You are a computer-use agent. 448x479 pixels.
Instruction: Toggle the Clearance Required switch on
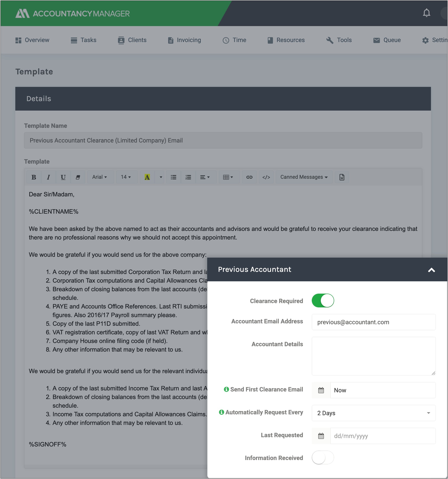click(322, 301)
